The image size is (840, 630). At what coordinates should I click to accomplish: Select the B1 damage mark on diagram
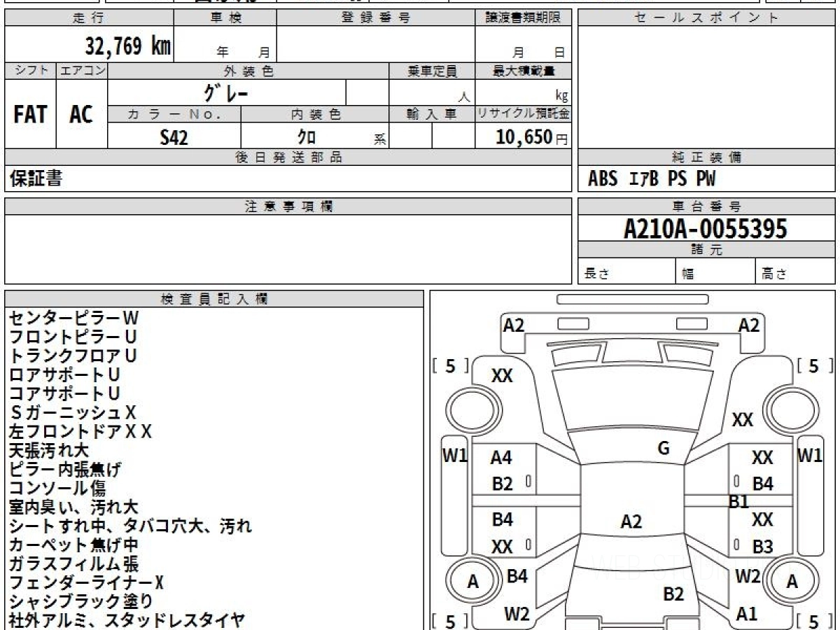pyautogui.click(x=738, y=502)
